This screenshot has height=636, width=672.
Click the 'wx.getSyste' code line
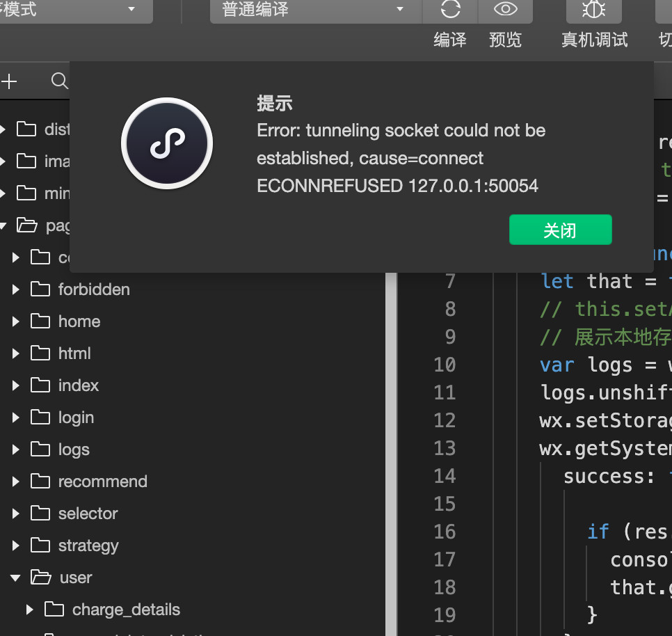pyautogui.click(x=606, y=449)
